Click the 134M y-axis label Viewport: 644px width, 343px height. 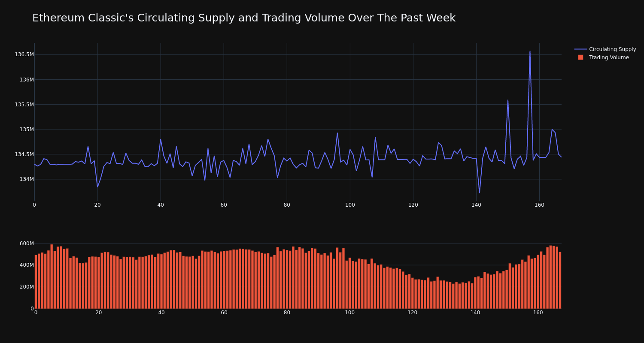pos(27,179)
